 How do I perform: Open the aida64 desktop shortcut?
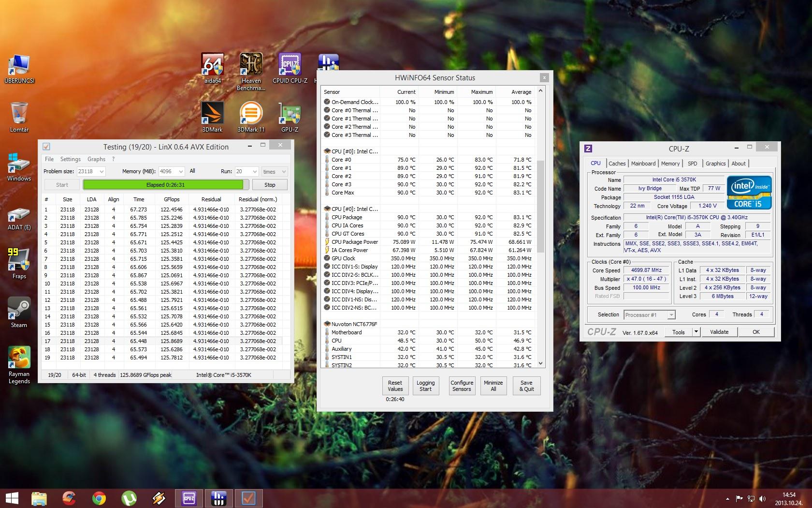point(213,68)
